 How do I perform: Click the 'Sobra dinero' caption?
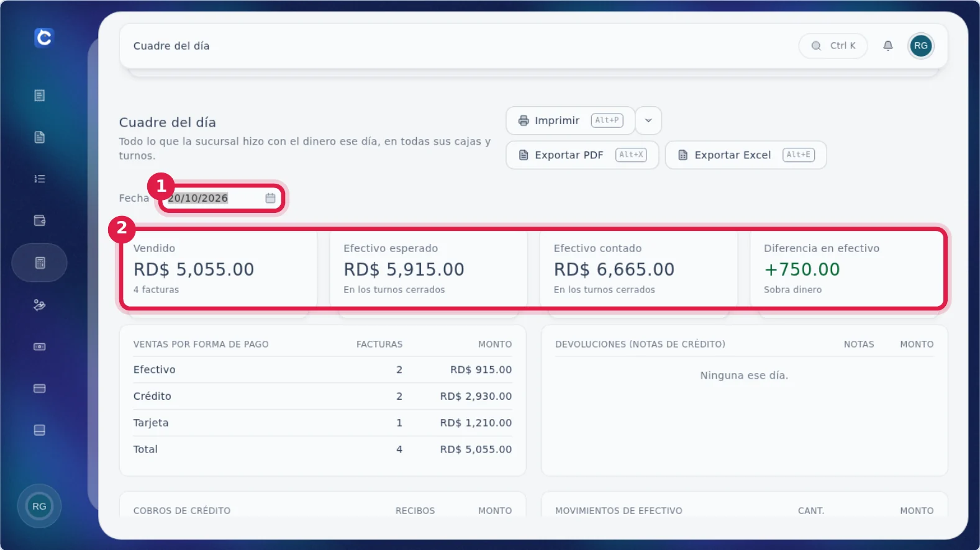792,290
